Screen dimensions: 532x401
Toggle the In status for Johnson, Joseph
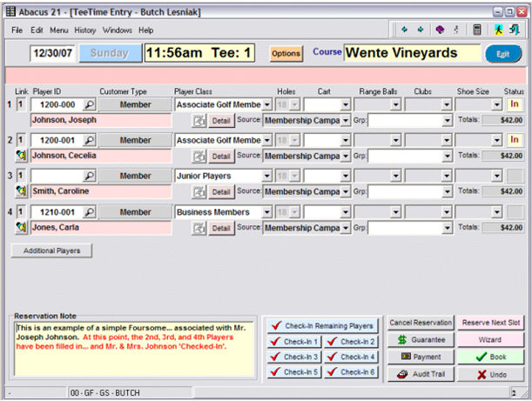pyautogui.click(x=515, y=104)
